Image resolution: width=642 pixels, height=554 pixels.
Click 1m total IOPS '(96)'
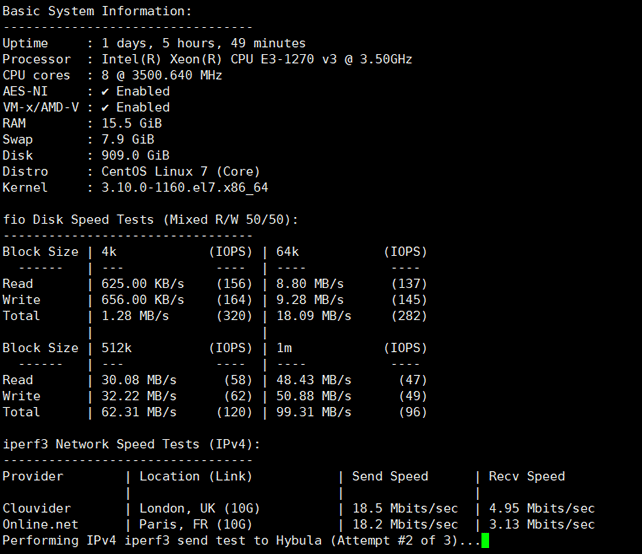413,412
